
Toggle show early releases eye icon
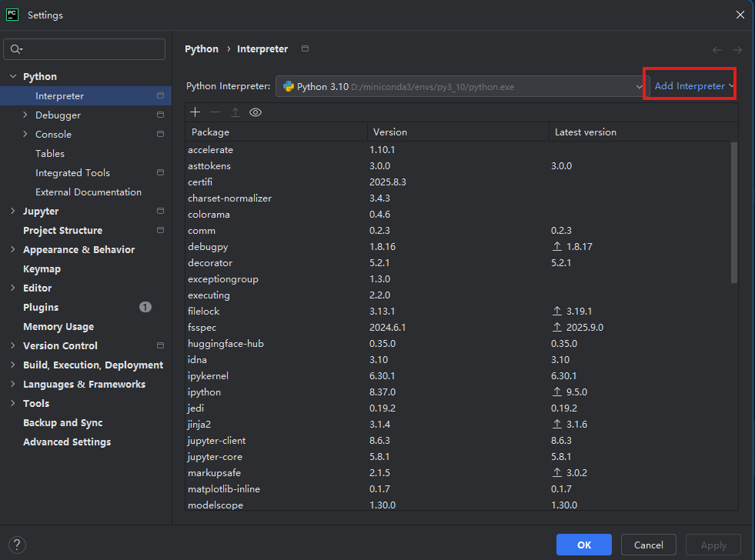[x=256, y=112]
